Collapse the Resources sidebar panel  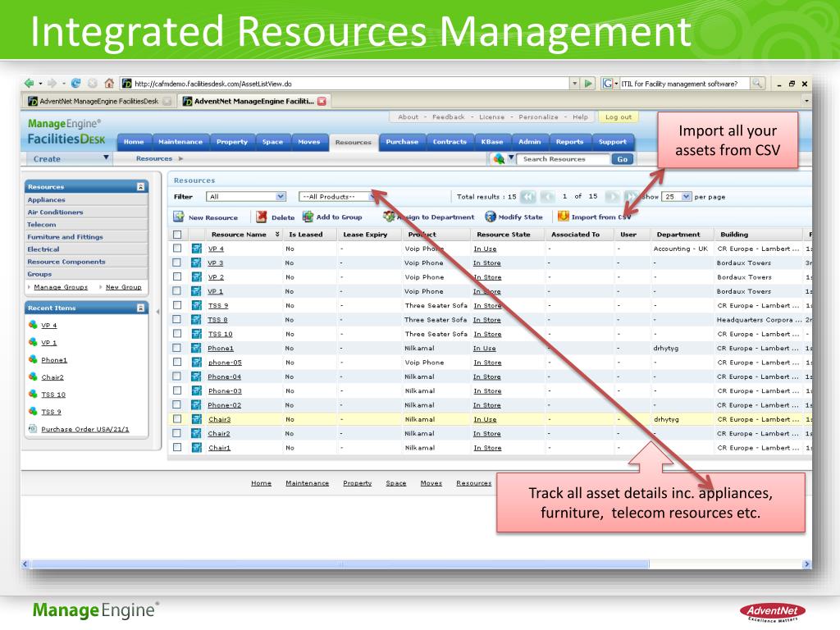(140, 186)
